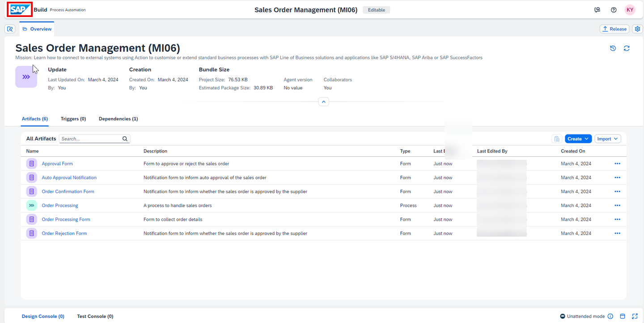Click description about auto approval of sales order
644x323 pixels.
(x=205, y=178)
